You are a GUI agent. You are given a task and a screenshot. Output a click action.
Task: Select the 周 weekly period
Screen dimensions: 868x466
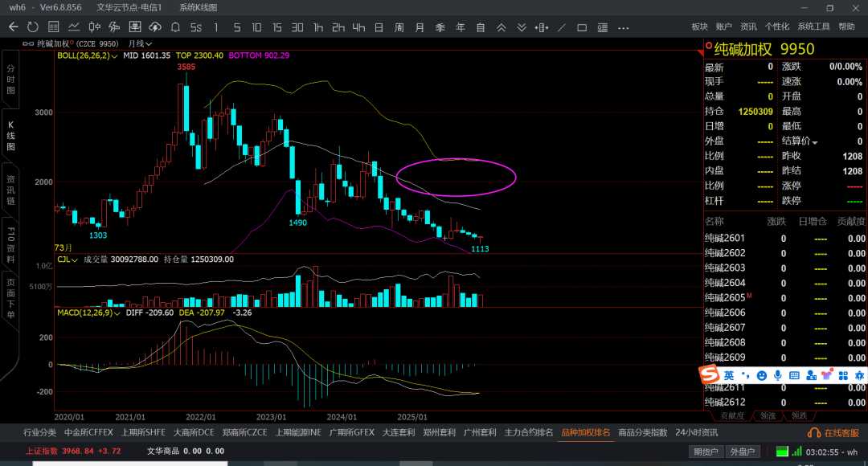pyautogui.click(x=399, y=27)
